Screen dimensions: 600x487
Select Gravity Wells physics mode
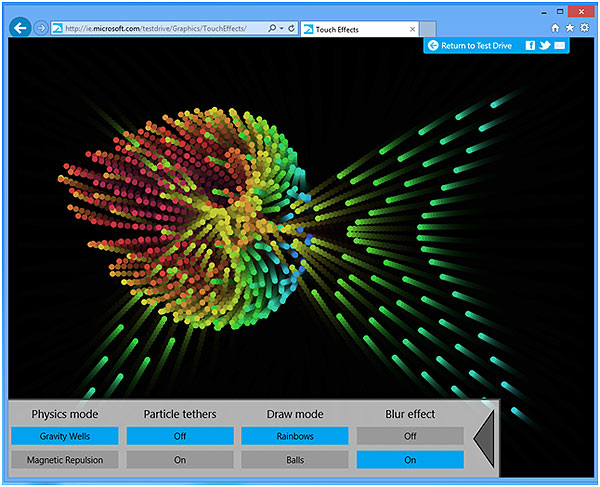tap(65, 436)
